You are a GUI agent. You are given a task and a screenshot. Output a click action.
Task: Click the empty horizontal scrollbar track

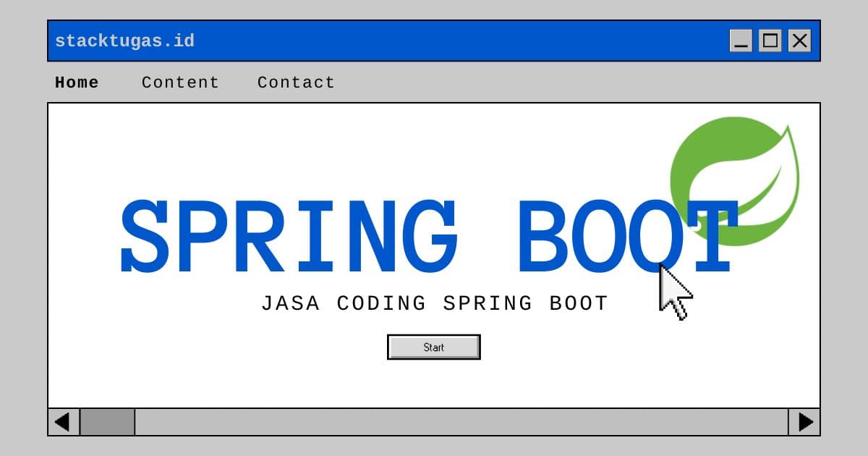point(461,422)
